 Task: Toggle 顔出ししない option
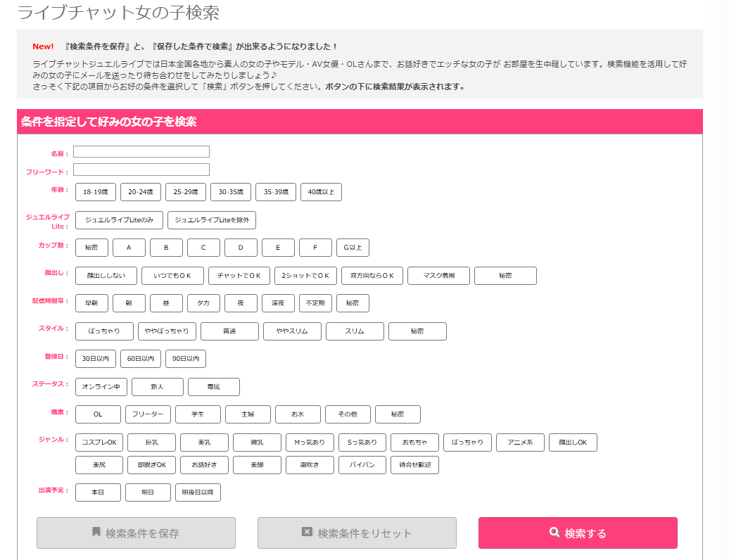tap(106, 276)
